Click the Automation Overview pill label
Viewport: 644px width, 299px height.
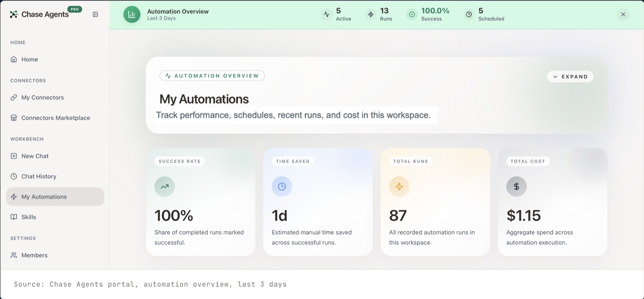point(212,76)
